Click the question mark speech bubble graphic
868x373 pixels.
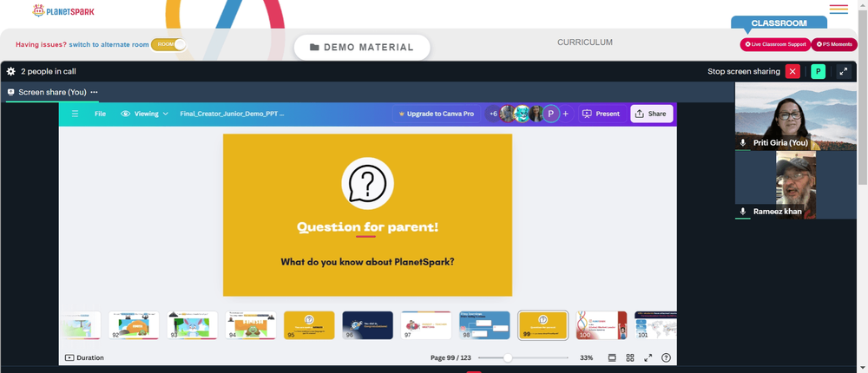[367, 183]
